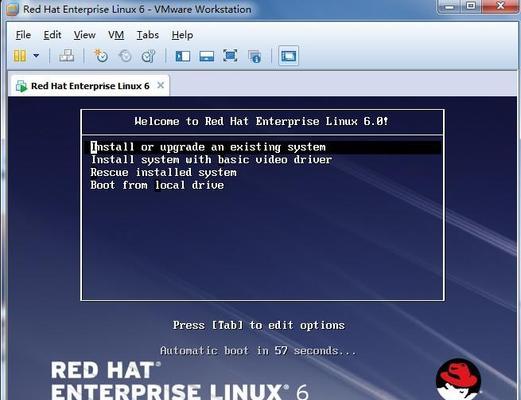This screenshot has height=400, width=521.
Task: Close the VMware Workstation window
Action: click(x=501, y=6)
